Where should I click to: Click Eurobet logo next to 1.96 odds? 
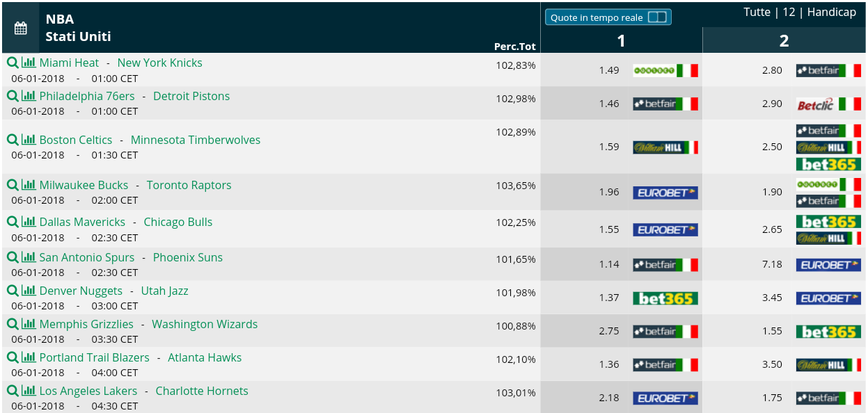click(x=665, y=192)
